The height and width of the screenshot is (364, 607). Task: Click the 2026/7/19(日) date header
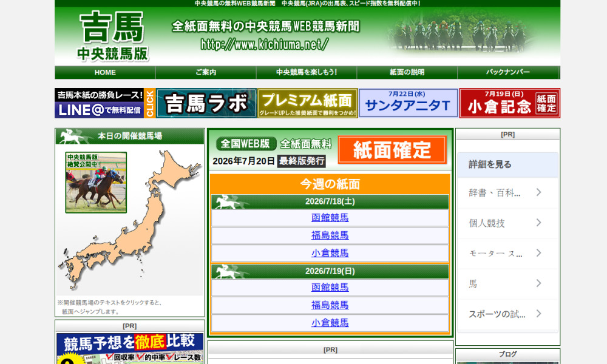tap(330, 271)
